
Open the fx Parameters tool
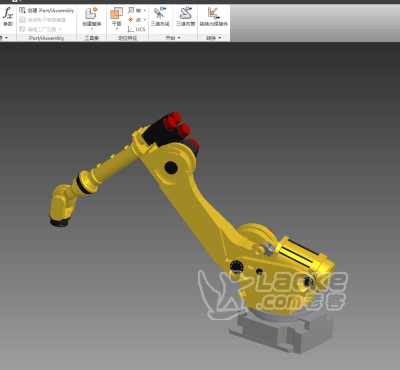pos(8,17)
